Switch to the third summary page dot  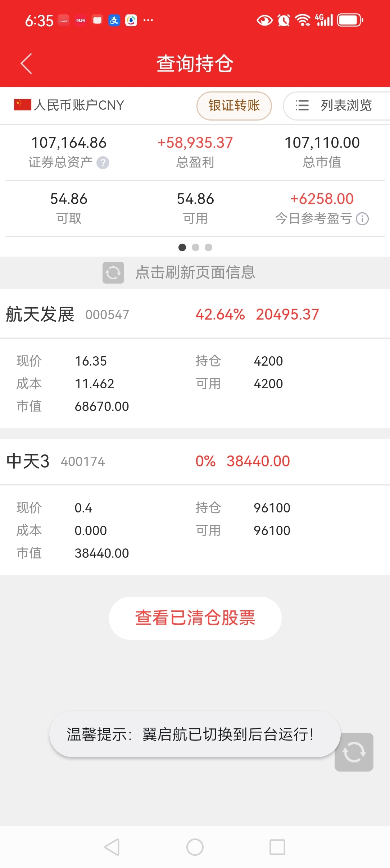pos(208,247)
